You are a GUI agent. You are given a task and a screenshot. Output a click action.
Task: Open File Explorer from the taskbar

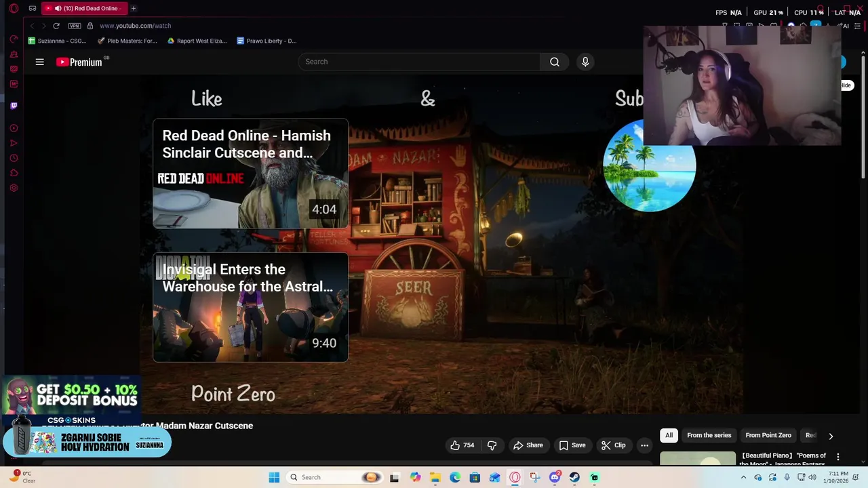(x=435, y=477)
